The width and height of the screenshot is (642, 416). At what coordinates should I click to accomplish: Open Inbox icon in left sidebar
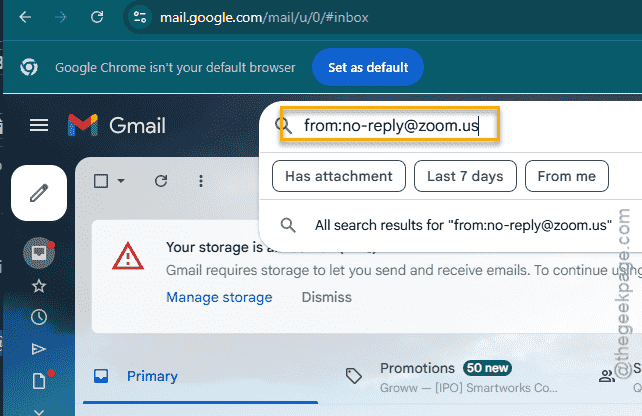39,253
